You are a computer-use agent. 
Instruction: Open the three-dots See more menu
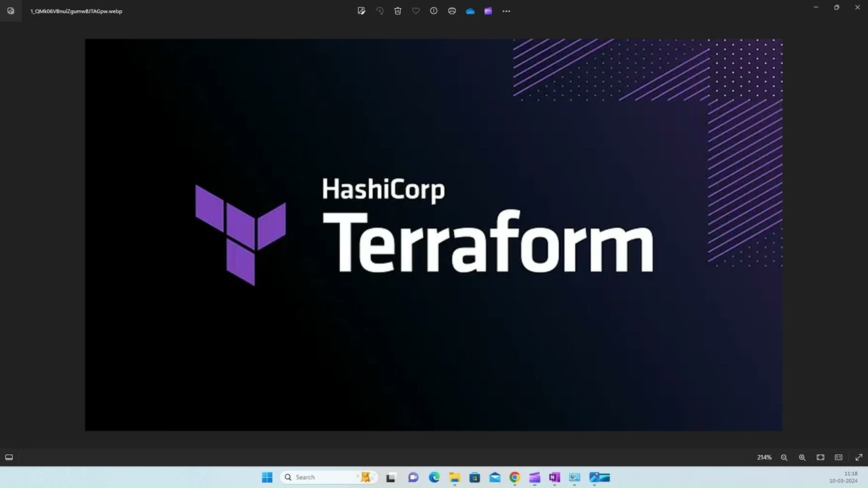point(506,11)
